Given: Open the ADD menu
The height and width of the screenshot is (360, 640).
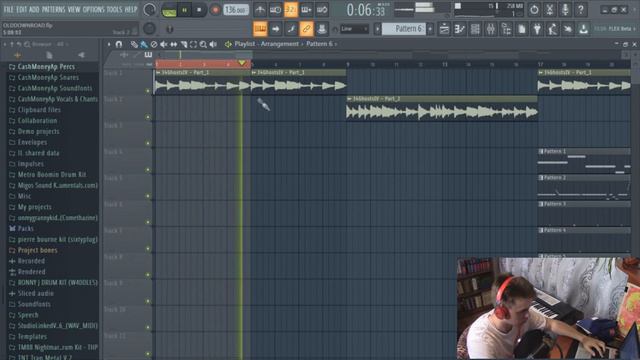Looking at the screenshot, I should (x=35, y=9).
